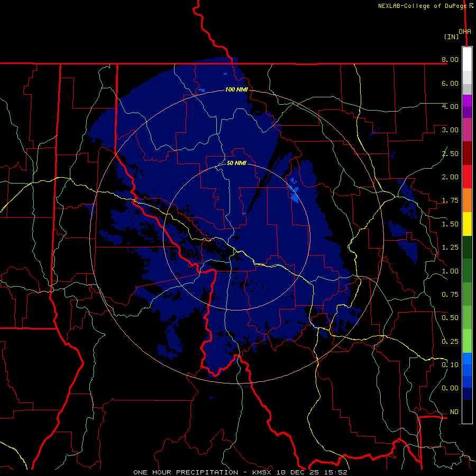Select the black ND legend swatch
This screenshot has height=476, width=476.
coord(467,411)
